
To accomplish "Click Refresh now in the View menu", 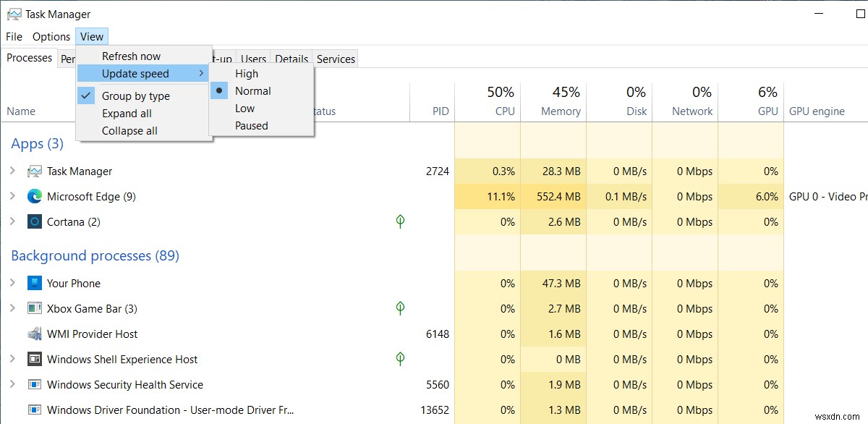I will 131,55.
